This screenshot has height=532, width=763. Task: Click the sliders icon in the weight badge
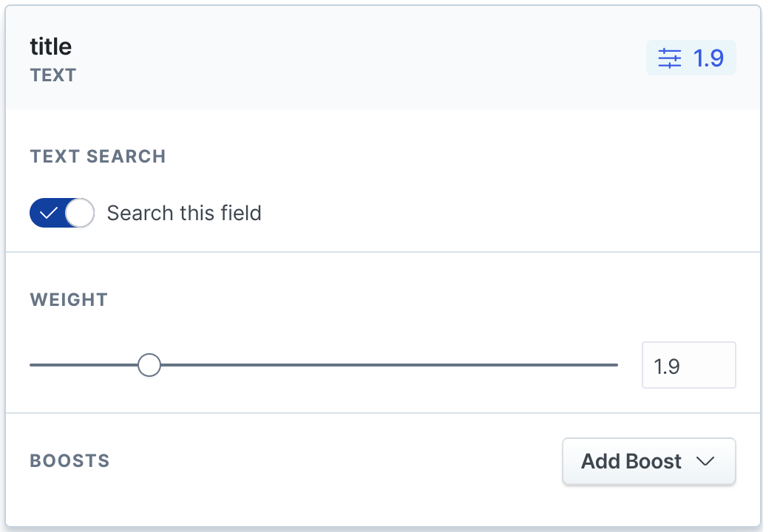[670, 58]
